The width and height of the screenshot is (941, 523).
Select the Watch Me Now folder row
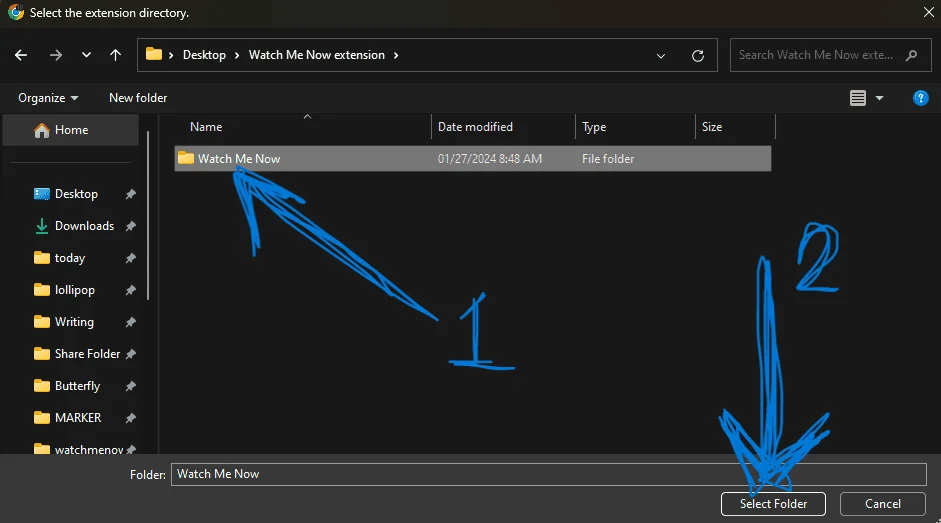tap(473, 159)
